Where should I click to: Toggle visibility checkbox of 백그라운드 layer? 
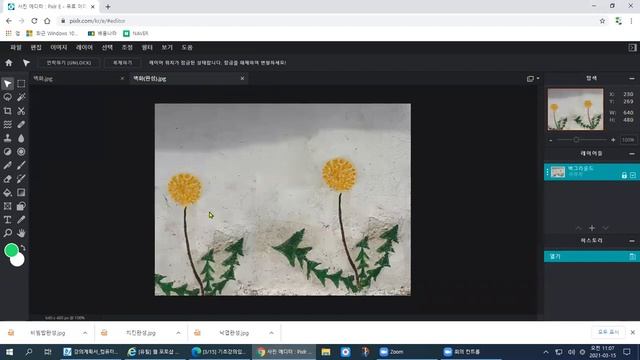(633, 175)
